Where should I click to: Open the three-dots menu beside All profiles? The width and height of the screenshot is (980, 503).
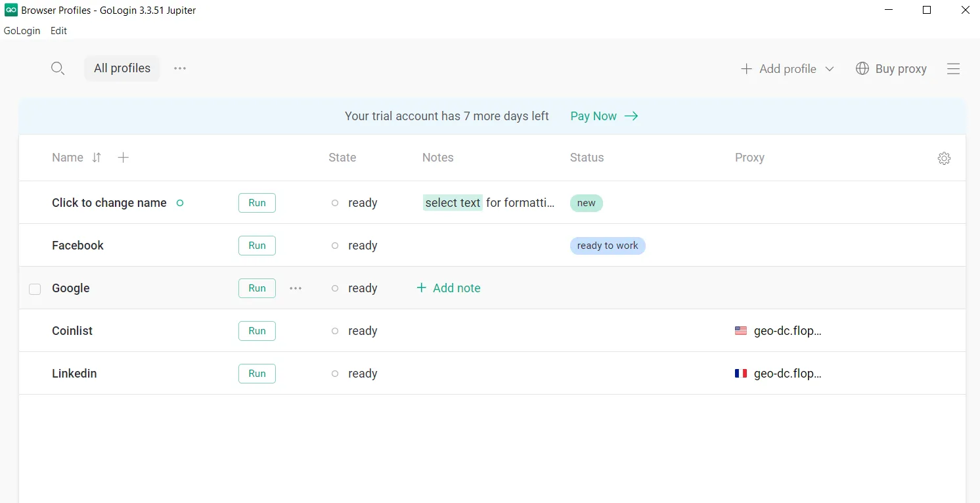[x=180, y=68]
